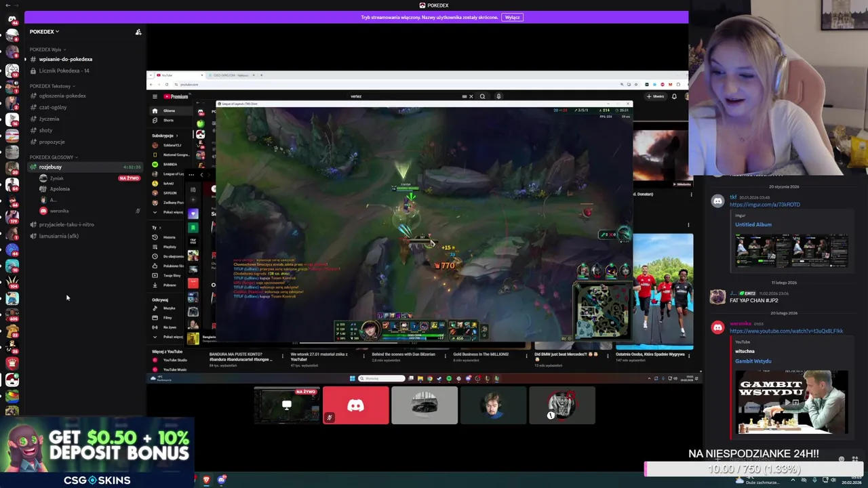Clear the YouTube search box with X

click(x=471, y=97)
